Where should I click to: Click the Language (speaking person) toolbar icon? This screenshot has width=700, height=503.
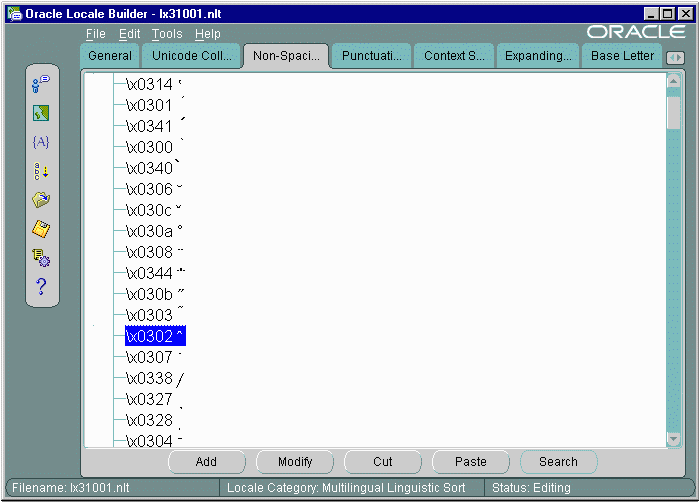[x=41, y=85]
